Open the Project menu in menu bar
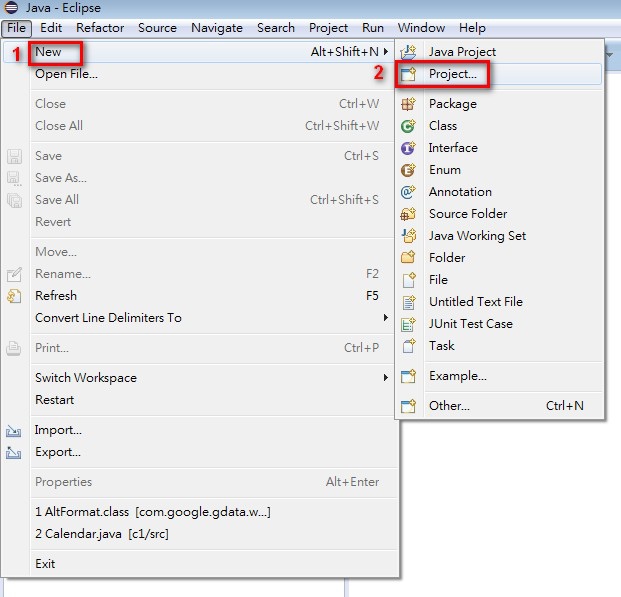The width and height of the screenshot is (621, 597). point(328,28)
